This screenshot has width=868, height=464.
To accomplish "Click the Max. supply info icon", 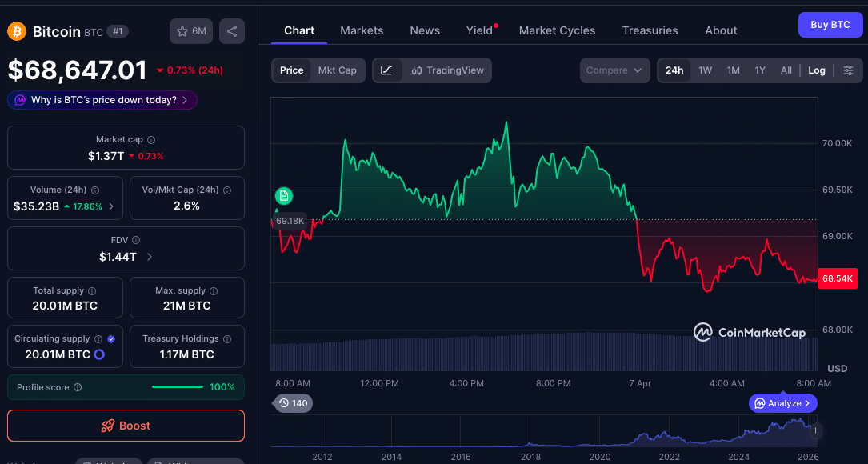I will pos(214,291).
